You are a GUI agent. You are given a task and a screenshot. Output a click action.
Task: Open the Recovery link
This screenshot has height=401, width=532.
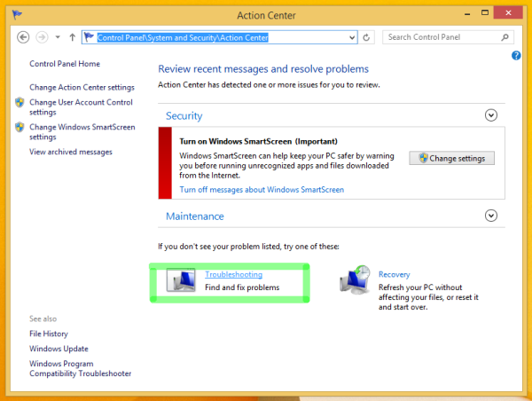coord(395,274)
